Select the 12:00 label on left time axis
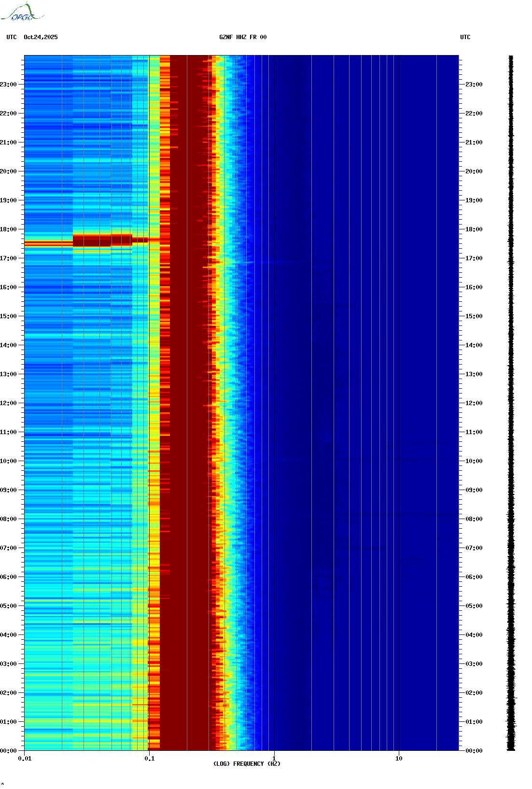 click(9, 403)
